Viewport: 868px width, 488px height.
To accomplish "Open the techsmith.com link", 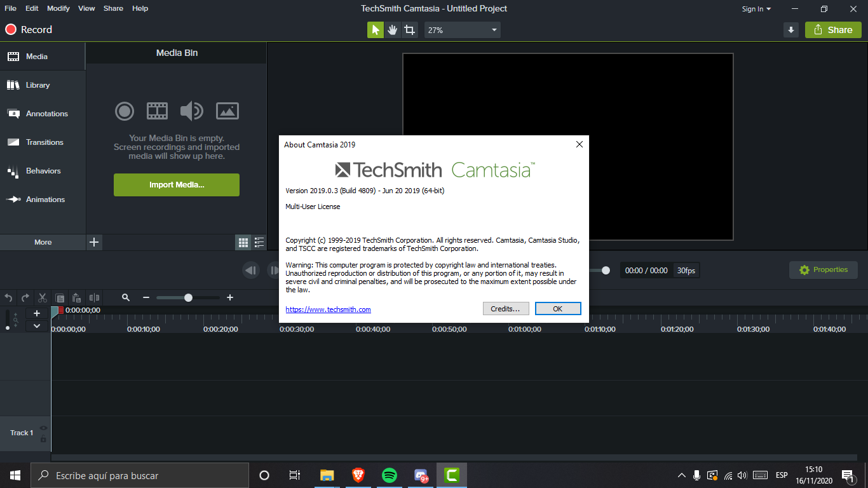I will (328, 309).
